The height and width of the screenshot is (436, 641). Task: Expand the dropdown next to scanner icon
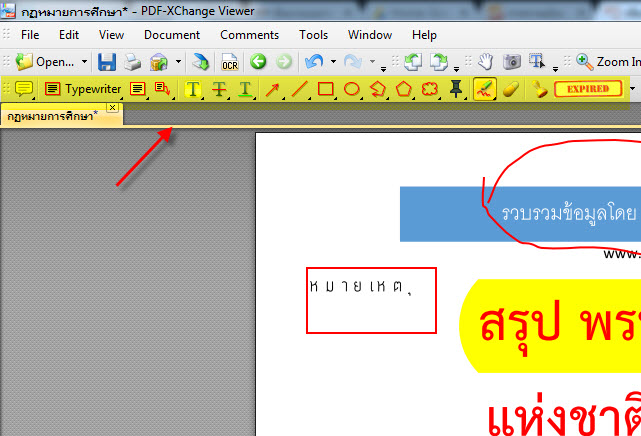click(178, 62)
